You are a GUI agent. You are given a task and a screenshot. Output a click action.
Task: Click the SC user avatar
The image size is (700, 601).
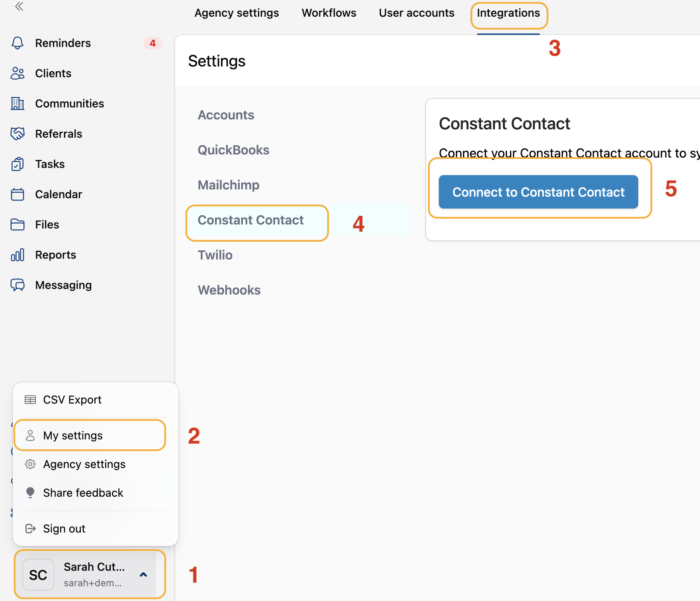[38, 575]
